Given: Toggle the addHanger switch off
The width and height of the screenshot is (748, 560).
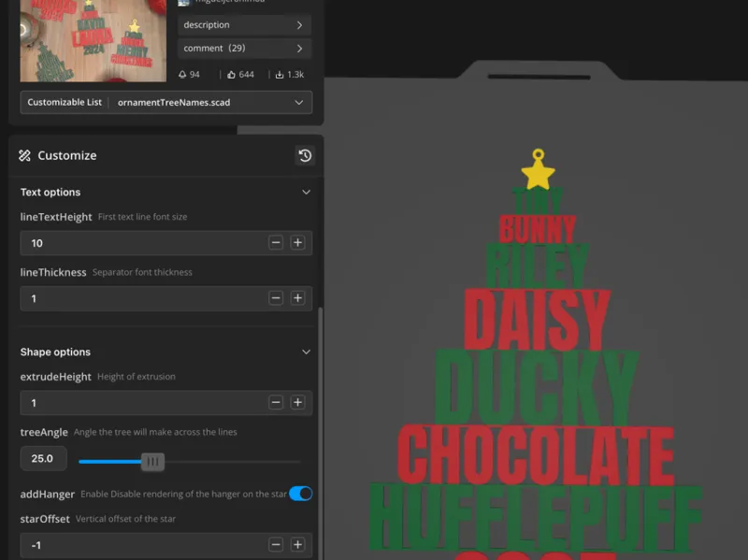Looking at the screenshot, I should (x=300, y=494).
